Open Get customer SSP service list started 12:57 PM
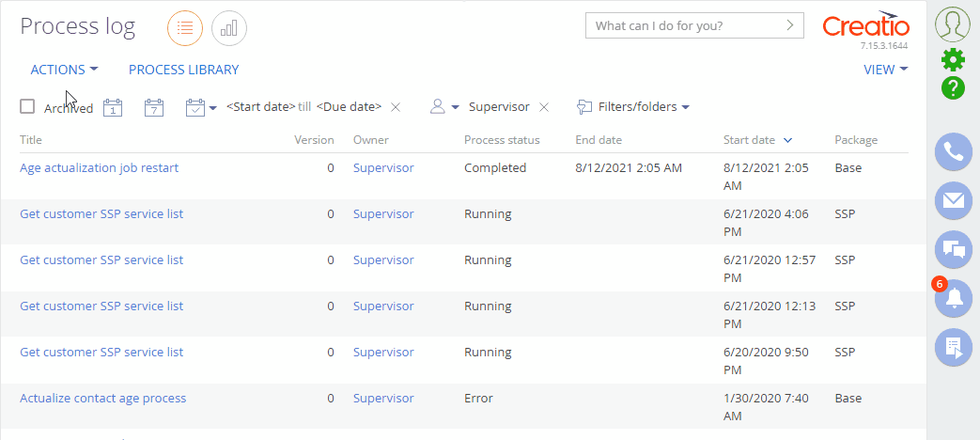Viewport: 980px width, 440px height. tap(101, 260)
